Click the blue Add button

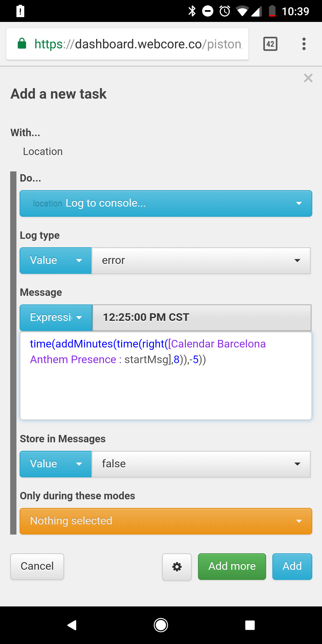(x=292, y=566)
